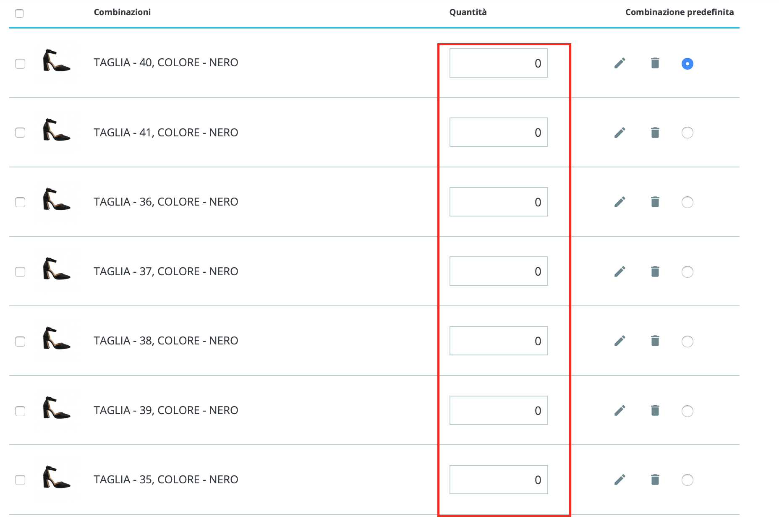Delete the TAGLIA 40 NERO combination
Screen dimensions: 779x532
click(x=655, y=63)
